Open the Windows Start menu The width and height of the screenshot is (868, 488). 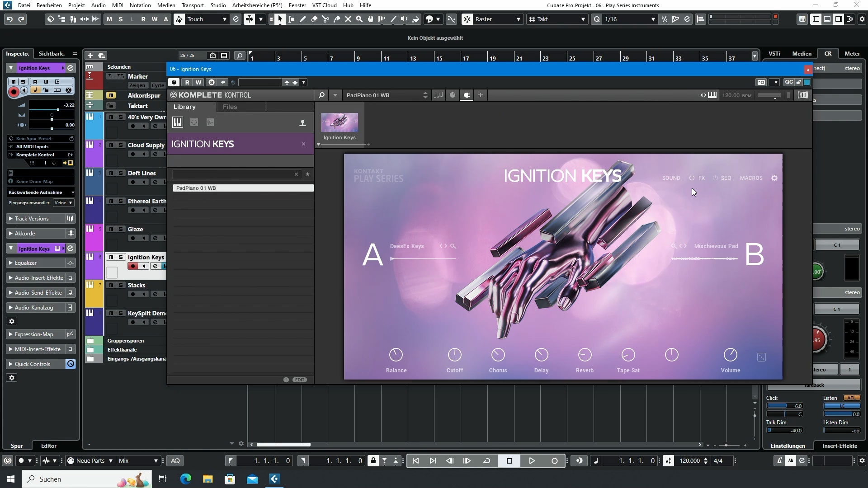11,479
